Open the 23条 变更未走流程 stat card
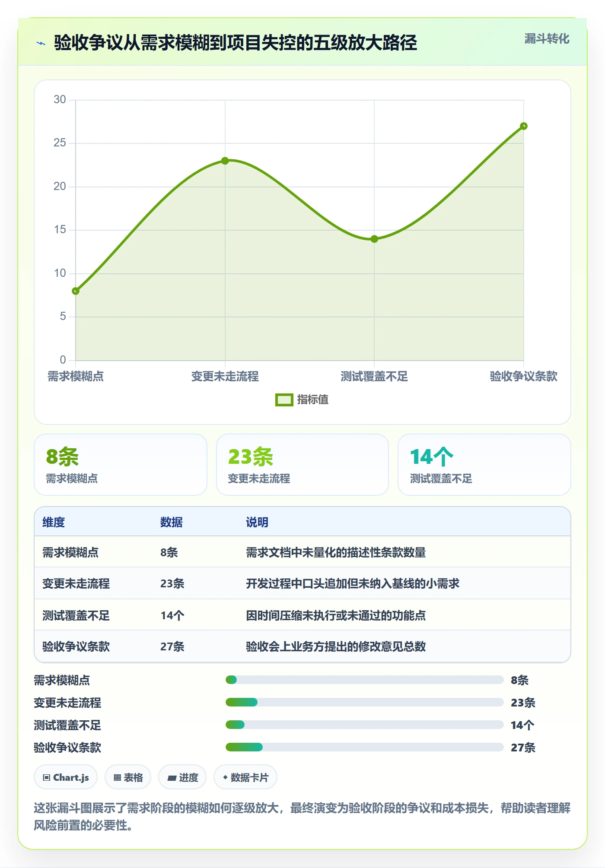Image resolution: width=605 pixels, height=868 pixels. pyautogui.click(x=302, y=465)
